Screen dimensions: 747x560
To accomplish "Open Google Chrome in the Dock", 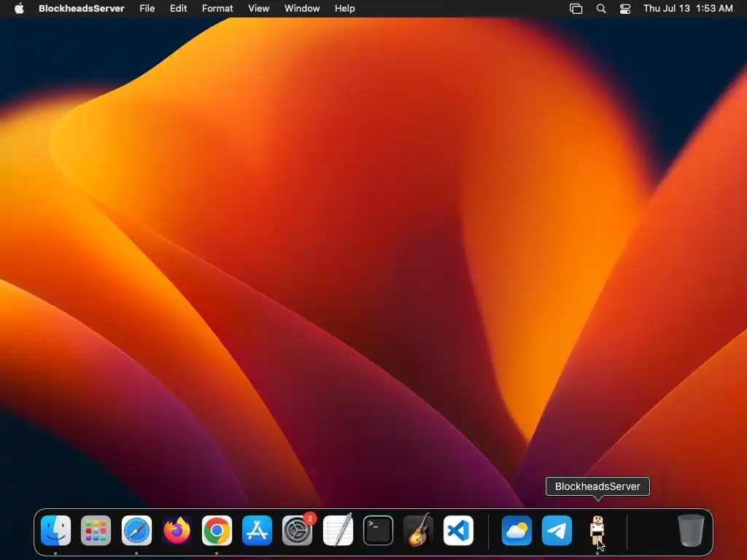I will click(217, 530).
